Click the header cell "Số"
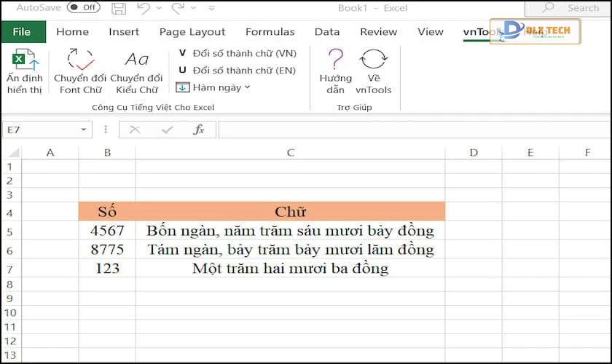Image resolution: width=612 pixels, height=364 pixels. pyautogui.click(x=107, y=212)
